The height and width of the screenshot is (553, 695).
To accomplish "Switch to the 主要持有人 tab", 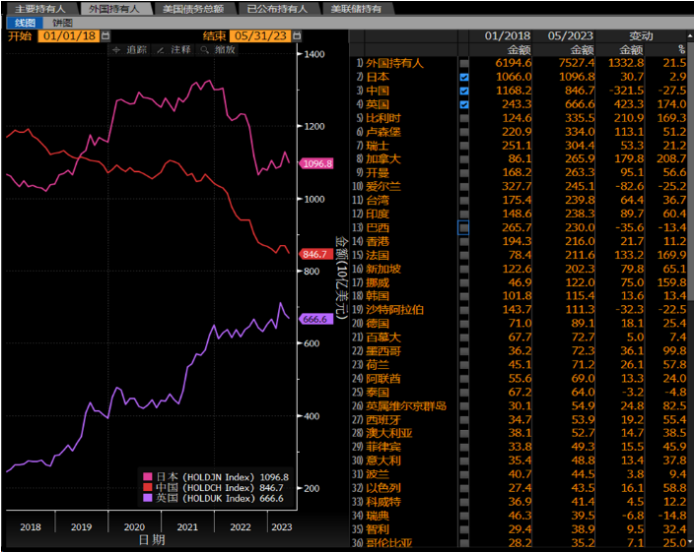I will 40,9.
